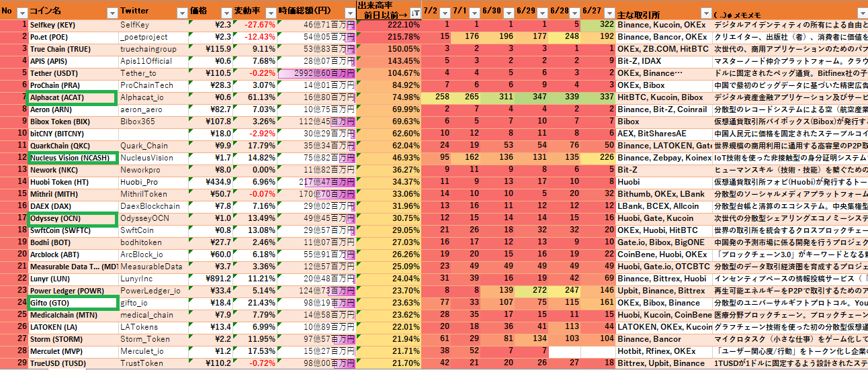Click the 主な取引所 filter arrow button

click(705, 13)
